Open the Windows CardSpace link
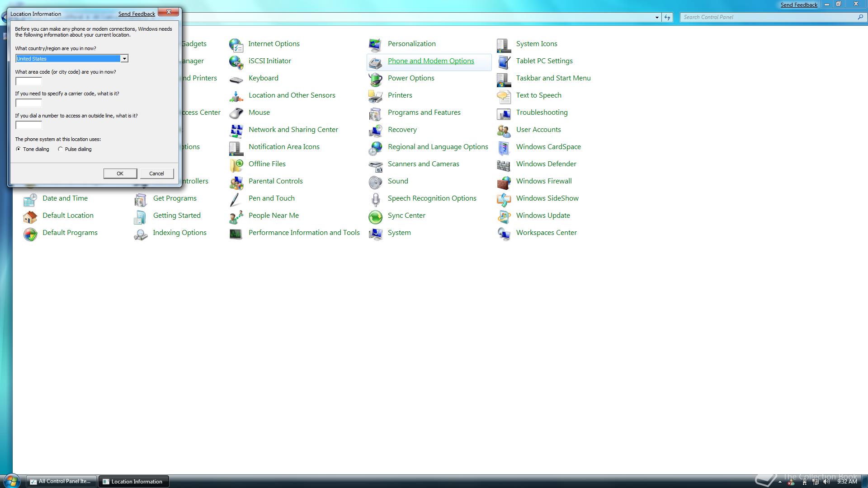Viewport: 868px width, 488px height. 548,147
